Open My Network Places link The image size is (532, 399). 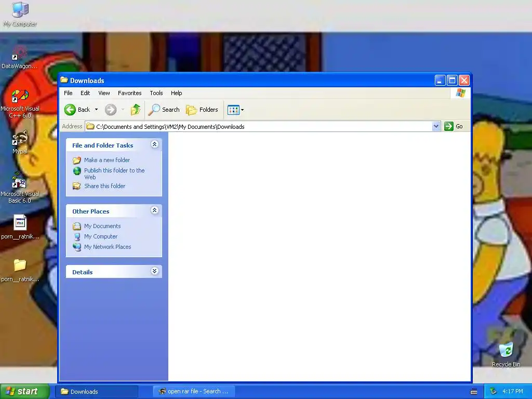click(x=108, y=247)
